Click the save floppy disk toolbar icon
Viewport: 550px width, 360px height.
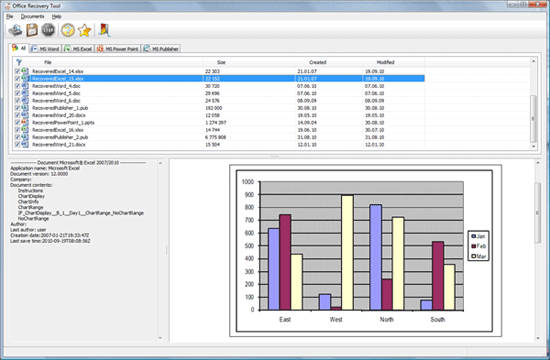tap(32, 30)
